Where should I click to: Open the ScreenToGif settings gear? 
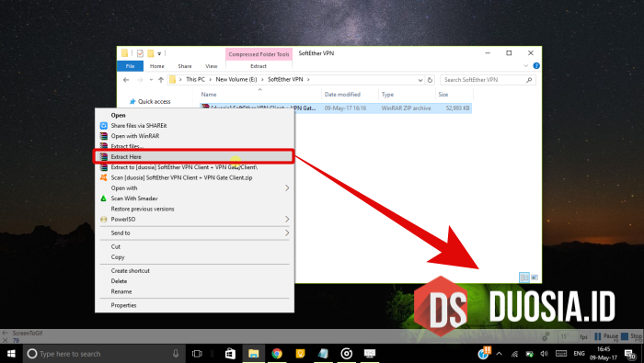(x=546, y=336)
